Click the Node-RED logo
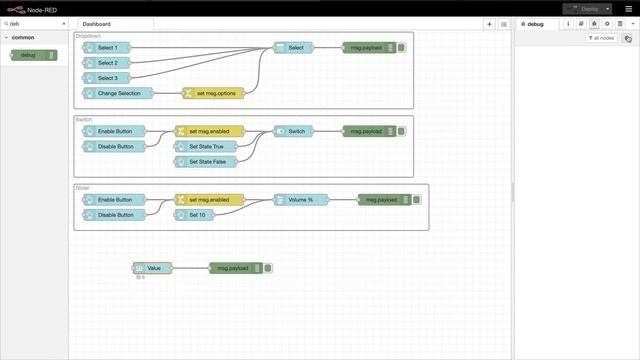 [x=16, y=10]
